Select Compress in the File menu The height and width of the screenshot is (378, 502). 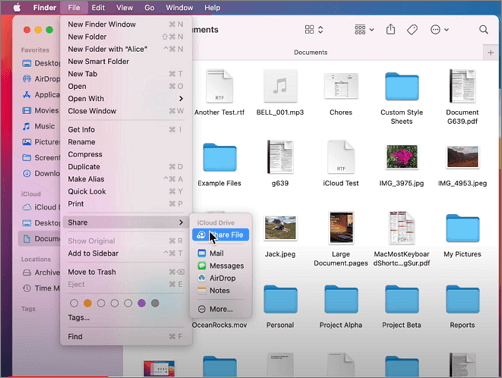[x=126, y=154]
